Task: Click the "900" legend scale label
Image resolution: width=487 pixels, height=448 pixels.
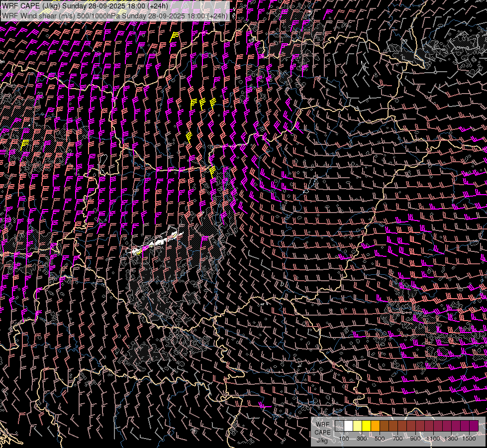Action: 415,439
